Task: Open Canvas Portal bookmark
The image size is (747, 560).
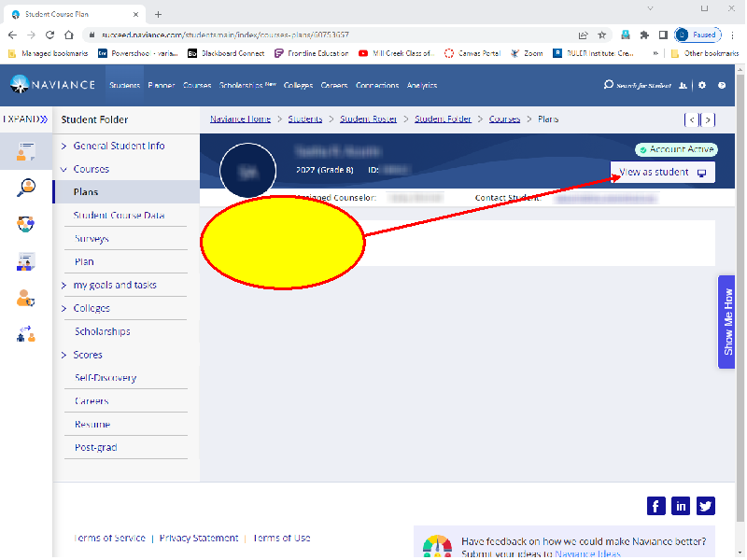Action: click(472, 53)
